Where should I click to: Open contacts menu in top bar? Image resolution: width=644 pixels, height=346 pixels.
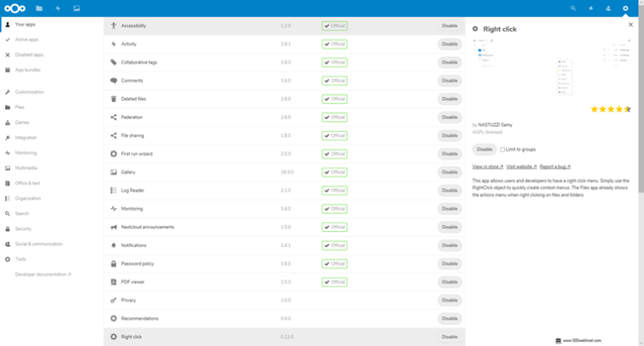tap(608, 9)
